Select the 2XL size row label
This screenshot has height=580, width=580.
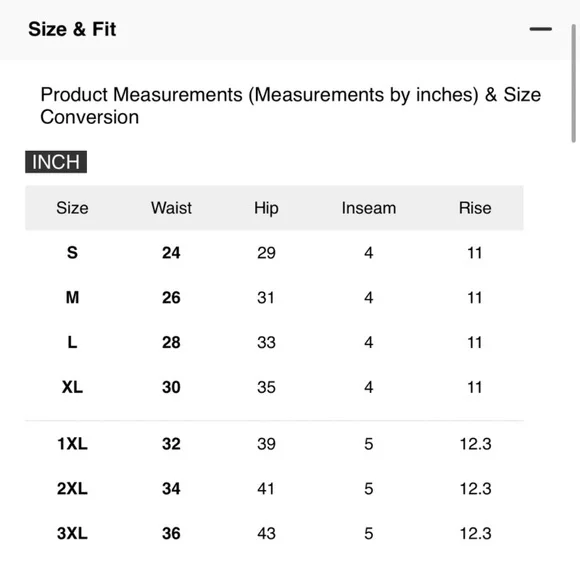72,489
